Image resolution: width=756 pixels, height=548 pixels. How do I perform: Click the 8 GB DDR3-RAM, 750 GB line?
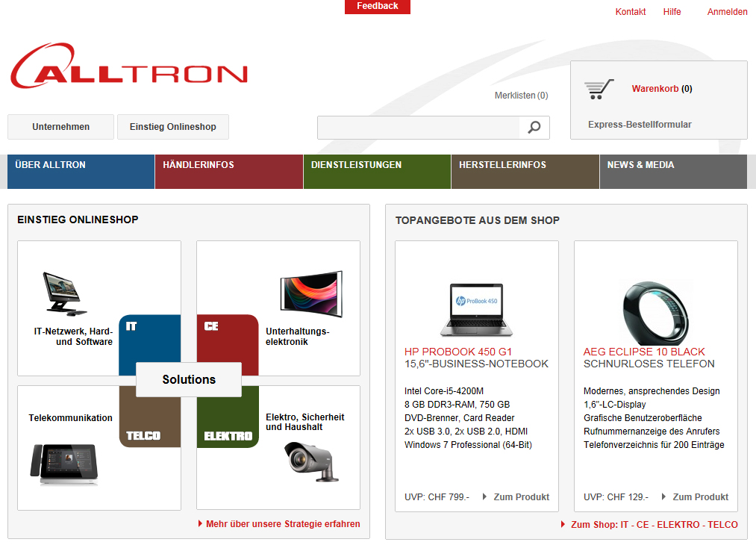(457, 405)
